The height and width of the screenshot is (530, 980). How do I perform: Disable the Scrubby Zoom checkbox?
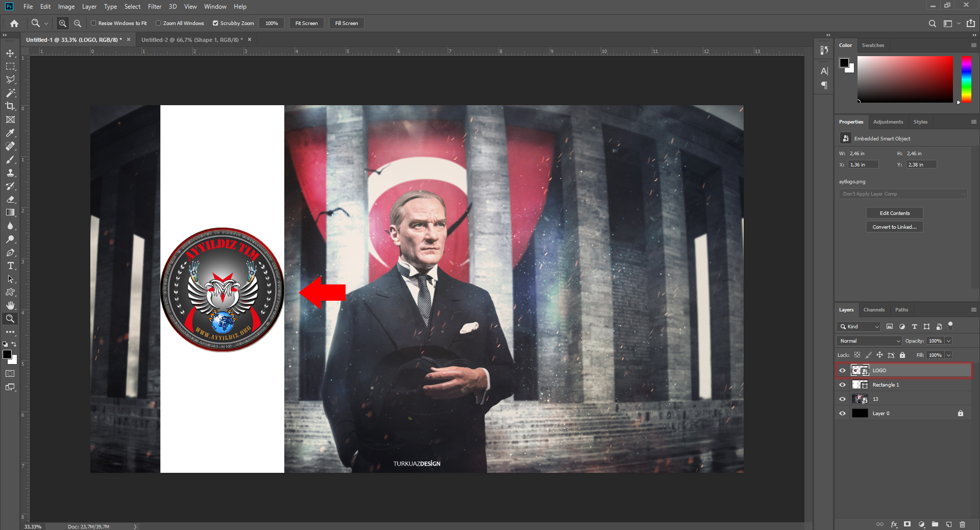tap(215, 23)
